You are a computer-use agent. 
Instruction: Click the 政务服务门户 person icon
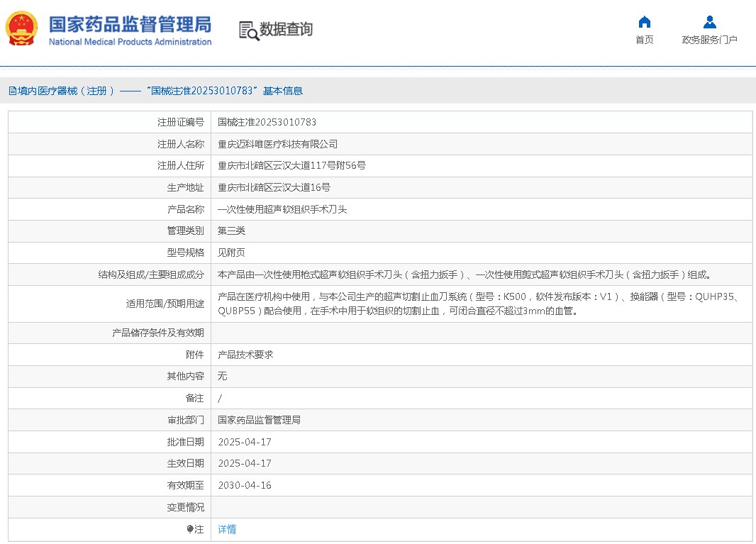point(709,22)
